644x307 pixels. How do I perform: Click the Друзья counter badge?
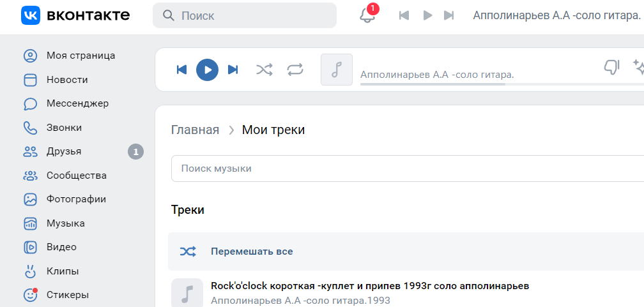pos(136,153)
